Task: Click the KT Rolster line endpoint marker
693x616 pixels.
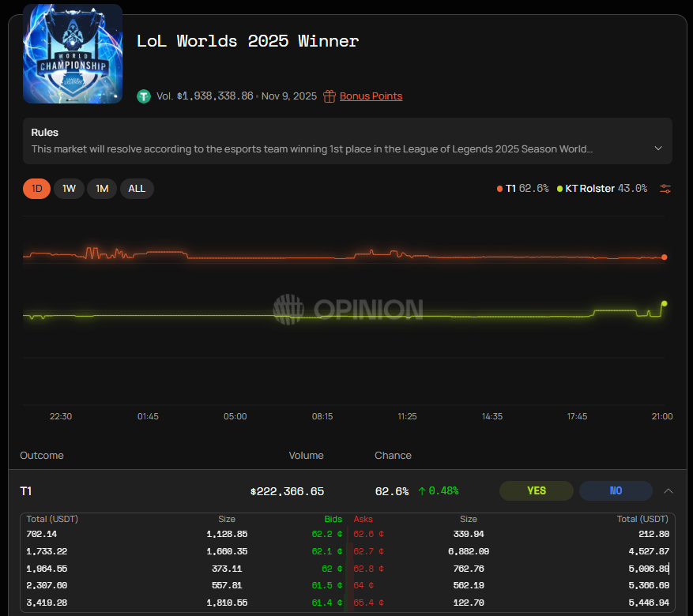Action: tap(665, 303)
